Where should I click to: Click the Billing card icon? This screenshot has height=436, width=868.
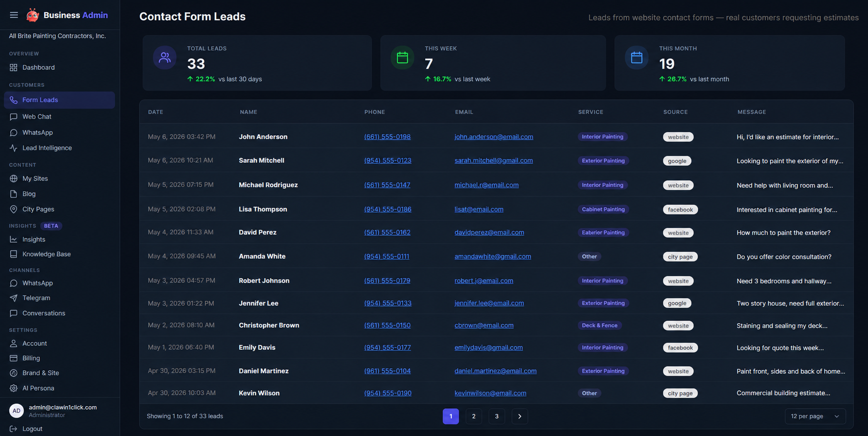pos(13,359)
